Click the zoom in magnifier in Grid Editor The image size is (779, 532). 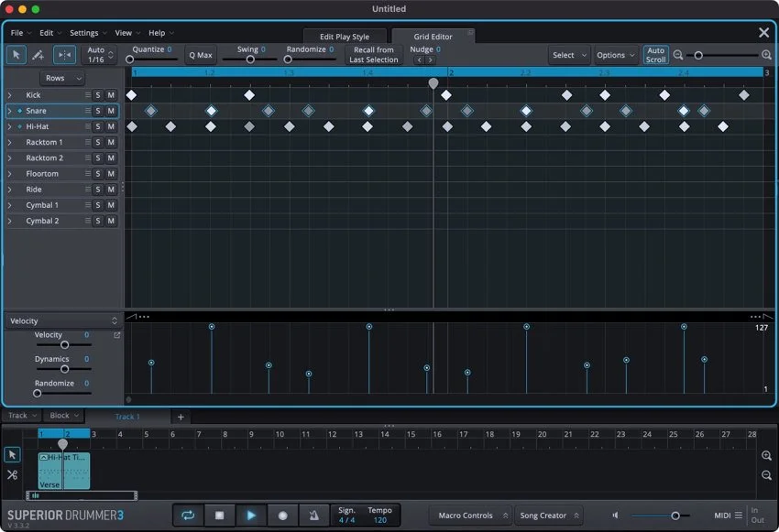(x=766, y=55)
